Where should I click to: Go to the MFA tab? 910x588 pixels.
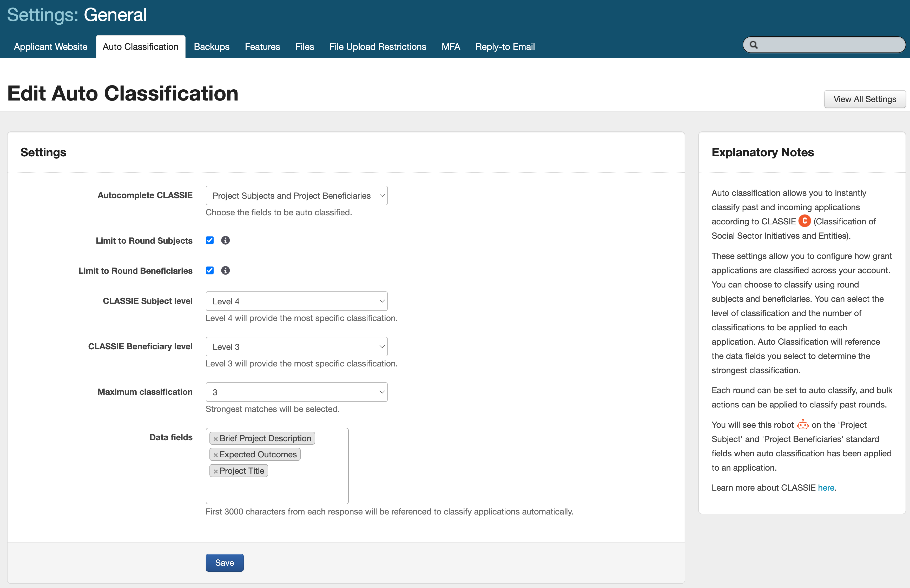coord(450,47)
